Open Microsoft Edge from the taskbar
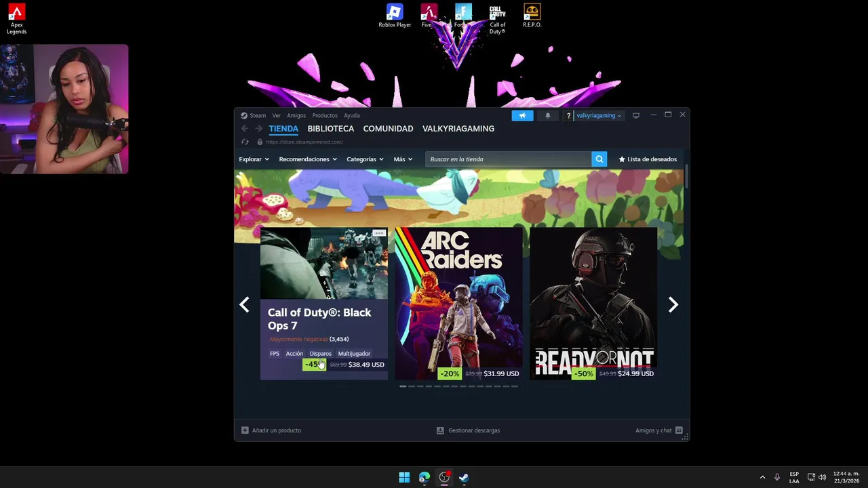The image size is (868, 488). [425, 477]
